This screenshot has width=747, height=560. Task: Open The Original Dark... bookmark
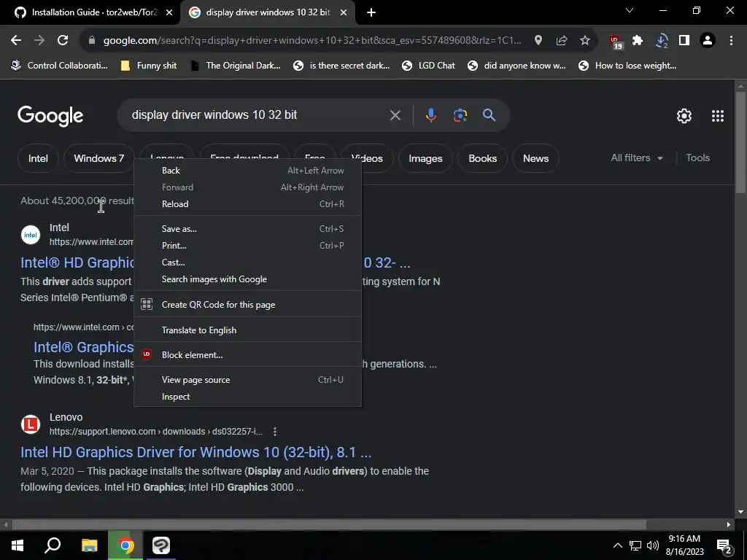[x=236, y=66]
